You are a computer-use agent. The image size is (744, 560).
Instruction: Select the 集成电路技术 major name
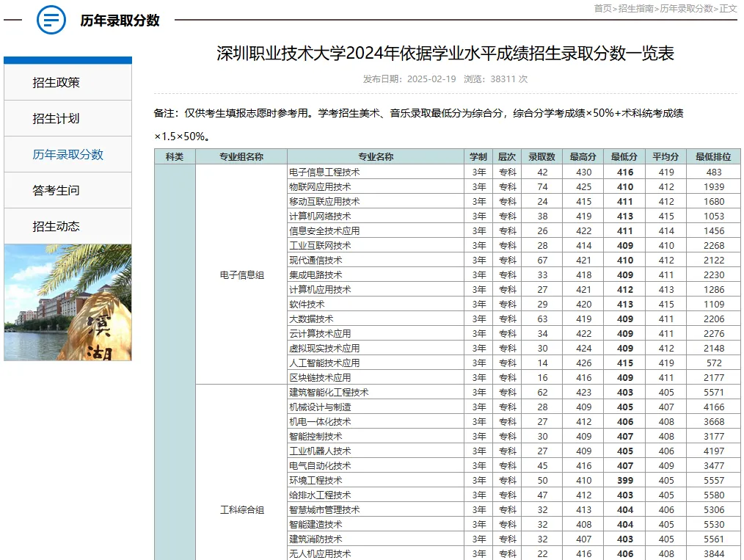pyautogui.click(x=316, y=275)
